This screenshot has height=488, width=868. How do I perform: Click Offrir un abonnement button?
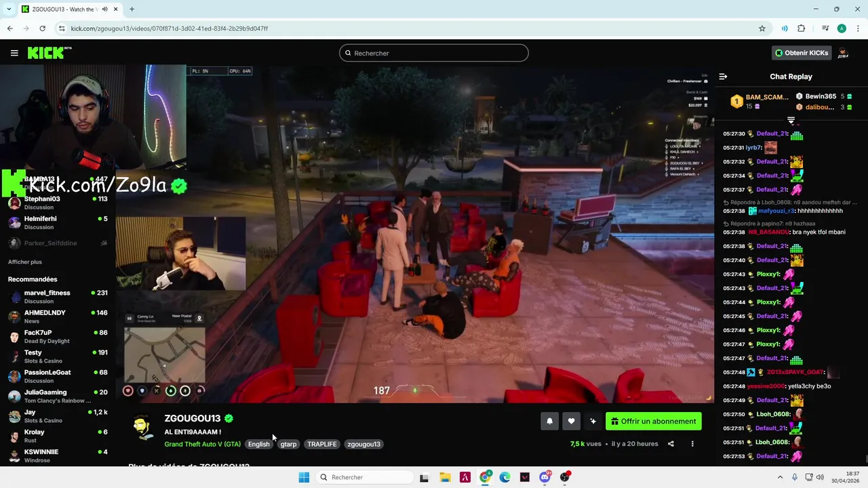pos(654,422)
